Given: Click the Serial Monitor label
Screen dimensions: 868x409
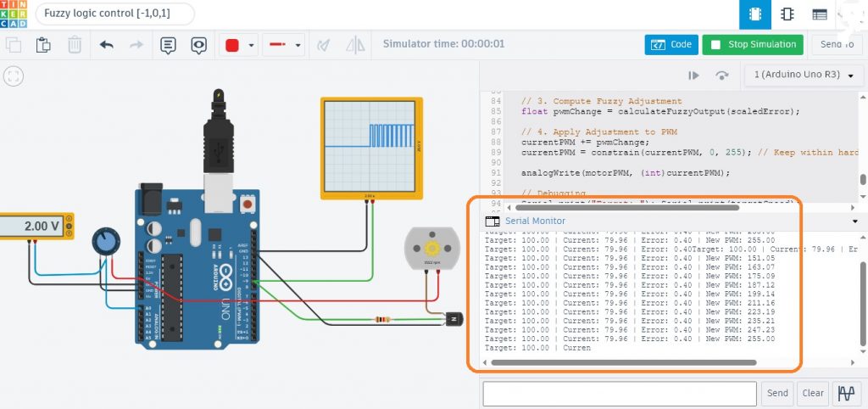Looking at the screenshot, I should (535, 221).
